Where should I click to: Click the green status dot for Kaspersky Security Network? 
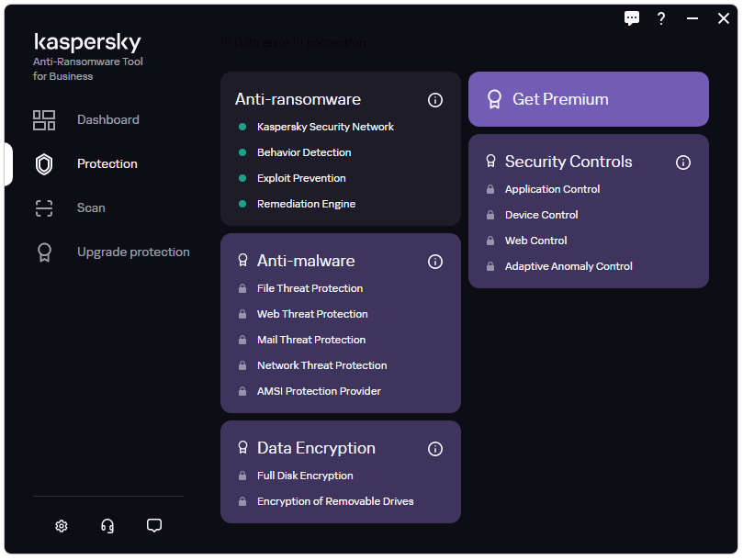(x=242, y=127)
